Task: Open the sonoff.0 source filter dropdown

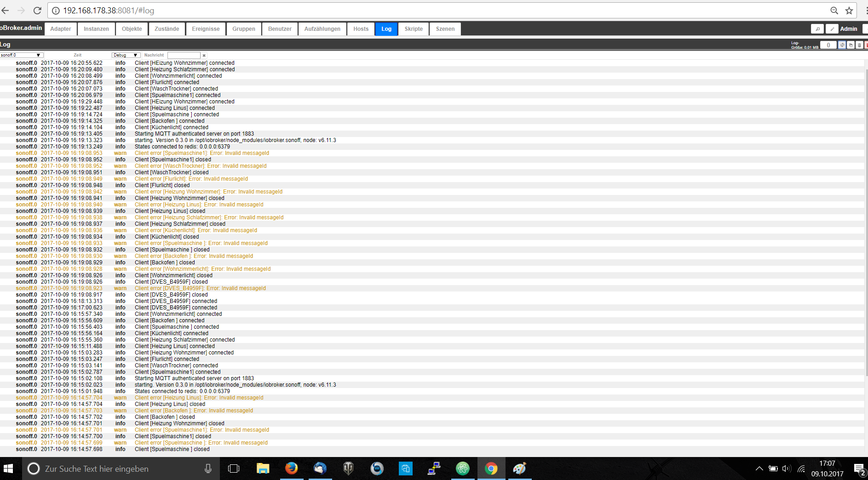Action: [x=21, y=55]
